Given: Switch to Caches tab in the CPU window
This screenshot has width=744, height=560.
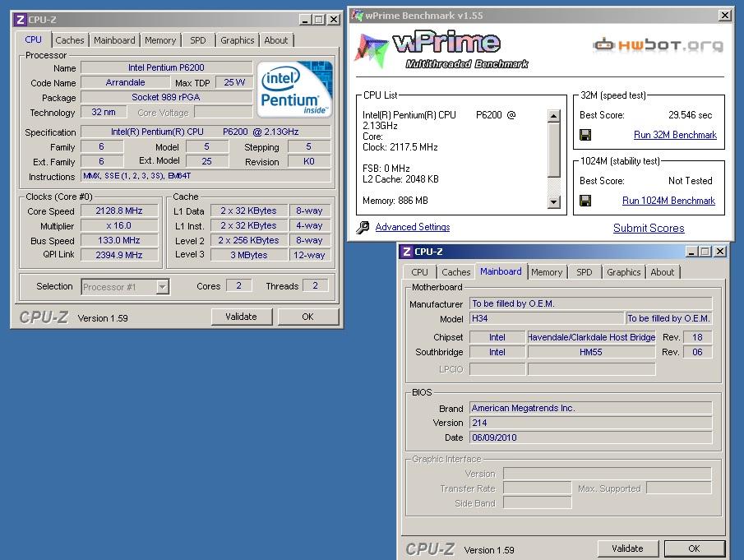Looking at the screenshot, I should [69, 40].
